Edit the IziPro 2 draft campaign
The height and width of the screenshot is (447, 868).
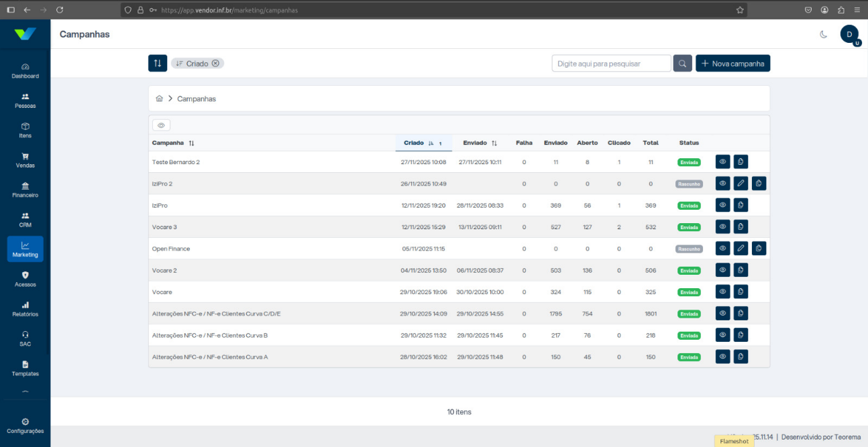pos(741,183)
